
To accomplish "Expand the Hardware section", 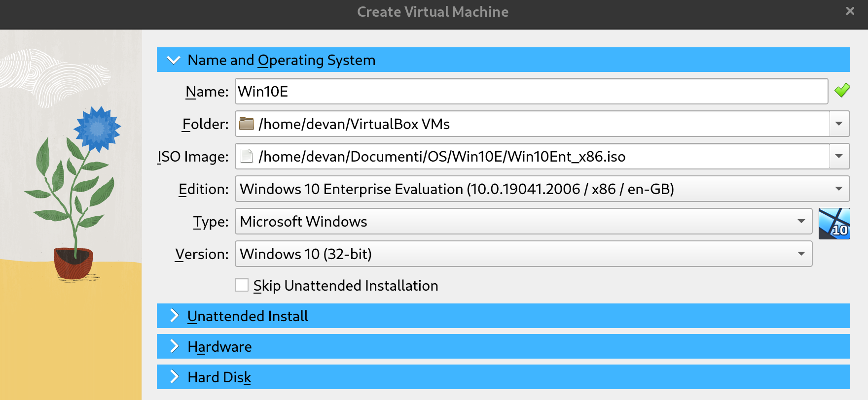I will pos(220,346).
